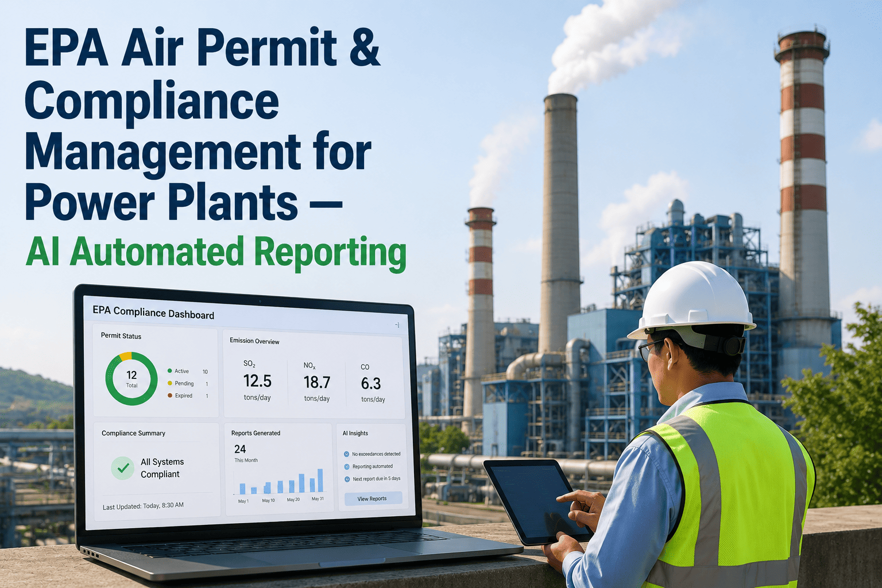This screenshot has width=882, height=588.
Task: Click the 'Compliance Summary' heading
Action: 133,433
